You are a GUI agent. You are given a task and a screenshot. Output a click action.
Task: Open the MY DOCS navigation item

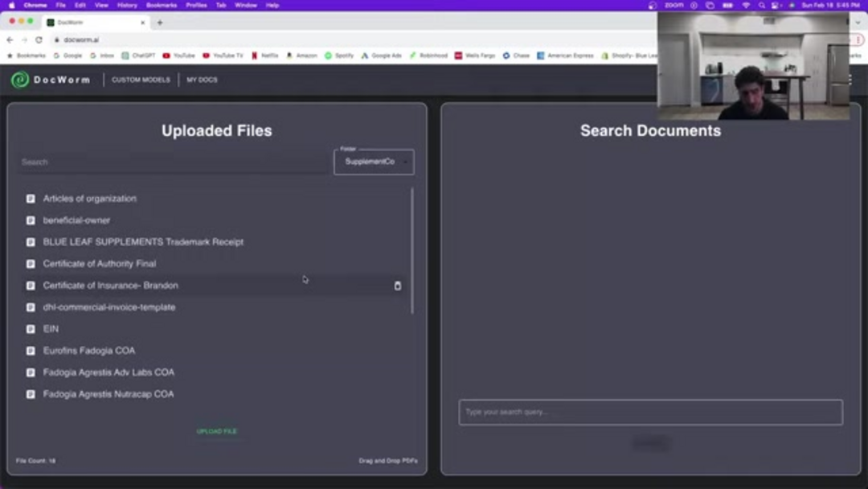(201, 80)
